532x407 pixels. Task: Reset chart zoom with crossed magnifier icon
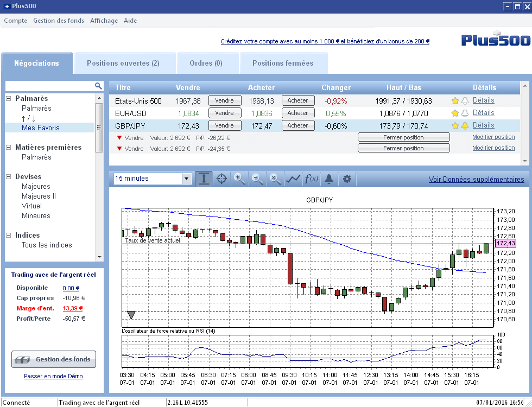tap(275, 179)
